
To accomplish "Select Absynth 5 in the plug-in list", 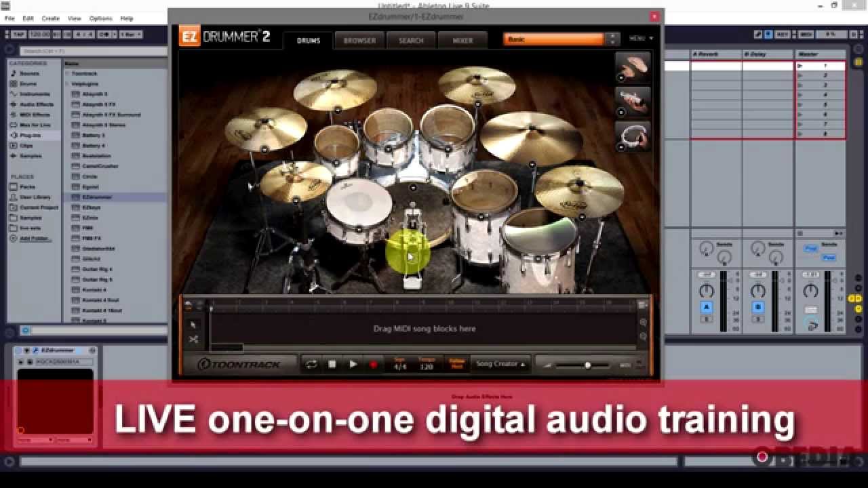I will (x=95, y=94).
